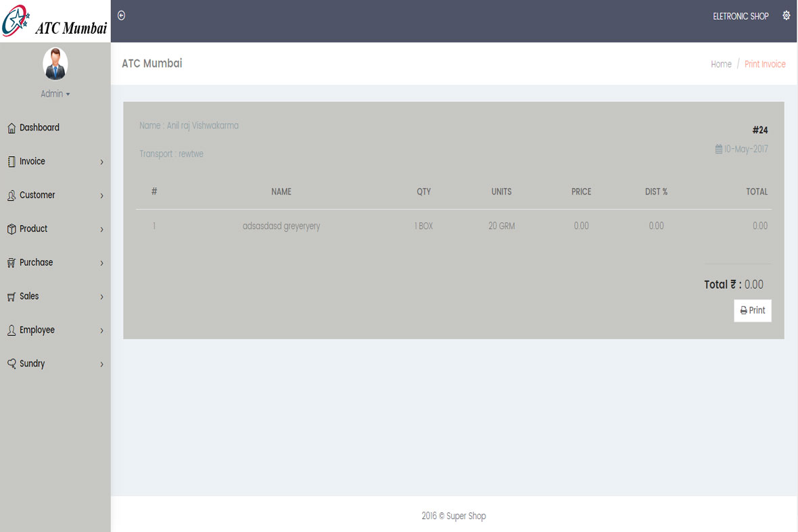The width and height of the screenshot is (798, 532).
Task: Click the Customer person icon
Action: click(x=11, y=195)
